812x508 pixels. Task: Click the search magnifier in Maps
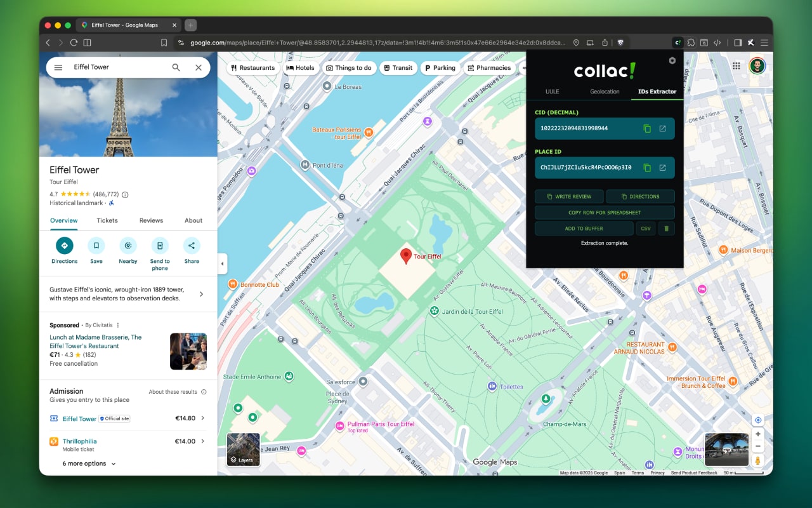click(x=176, y=67)
